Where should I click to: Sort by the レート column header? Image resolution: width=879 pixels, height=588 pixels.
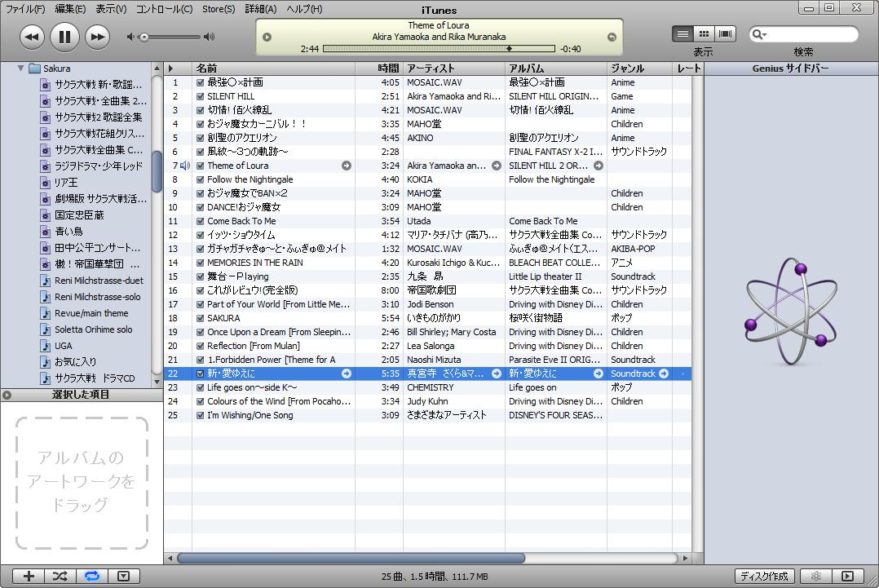688,69
